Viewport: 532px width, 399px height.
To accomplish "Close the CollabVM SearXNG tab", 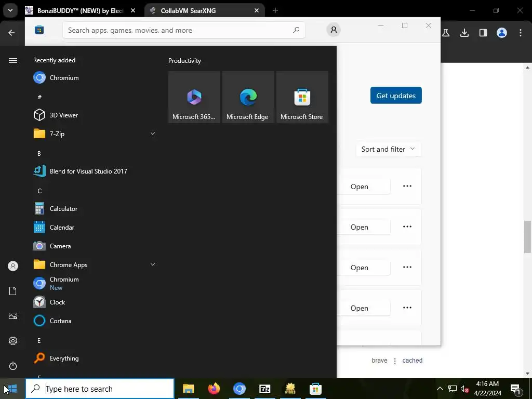I will (257, 10).
